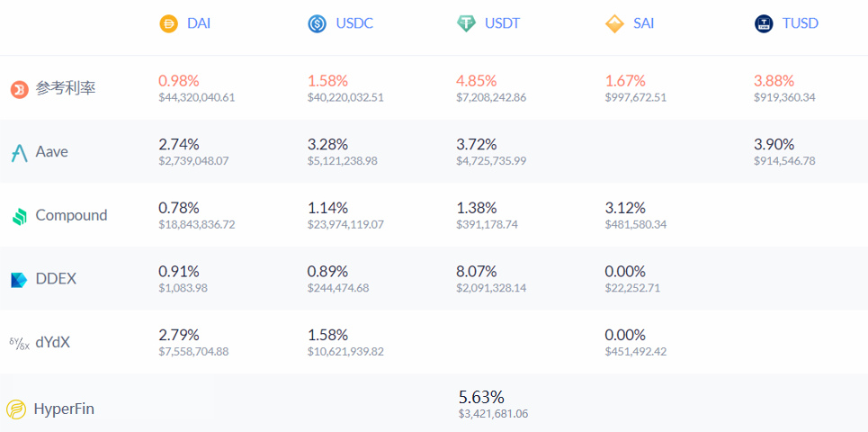The height and width of the screenshot is (432, 868).
Task: Click the yellow SAI diamond icon
Action: [615, 23]
